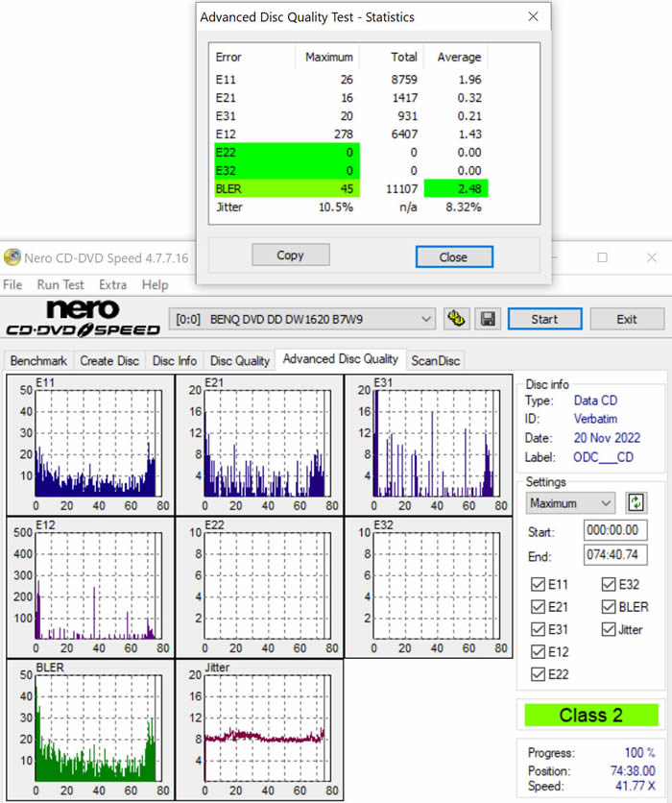Disable the E22 checkbox
Image resolution: width=672 pixels, height=803 pixels.
[x=538, y=674]
